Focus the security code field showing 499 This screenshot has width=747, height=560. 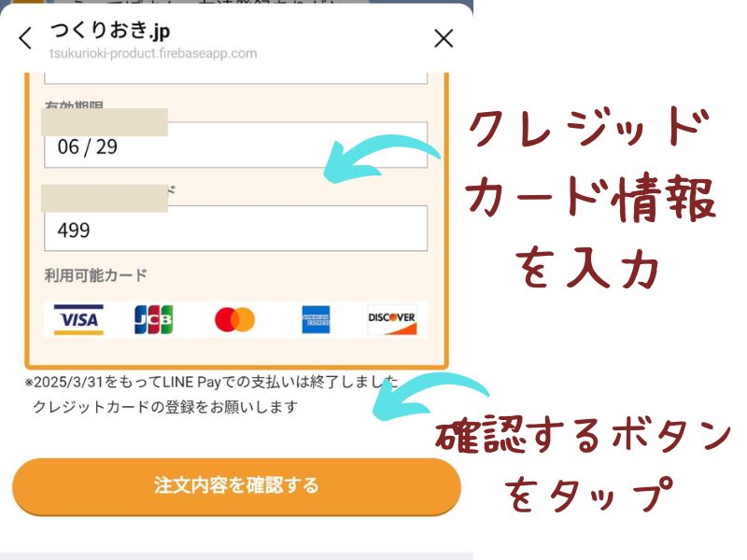tap(236, 228)
